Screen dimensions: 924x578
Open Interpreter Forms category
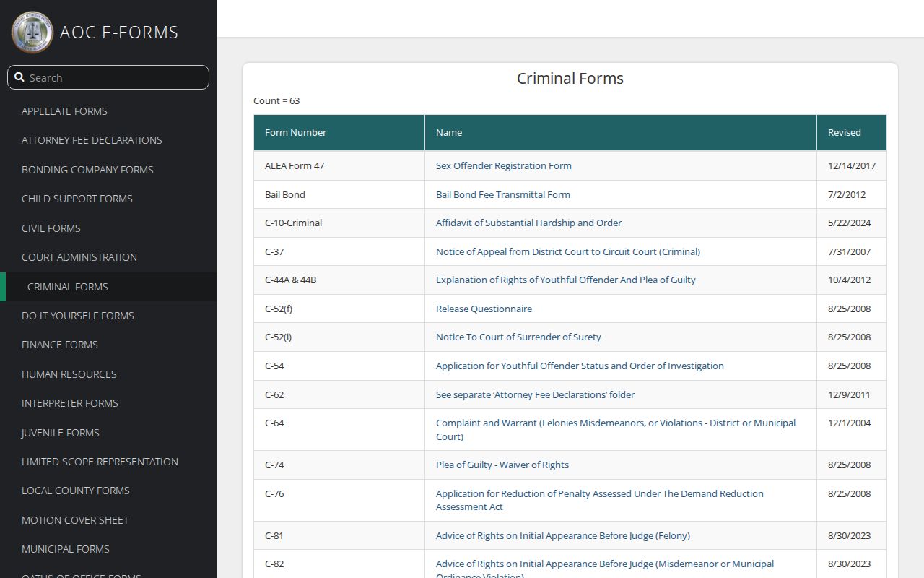pos(70,403)
